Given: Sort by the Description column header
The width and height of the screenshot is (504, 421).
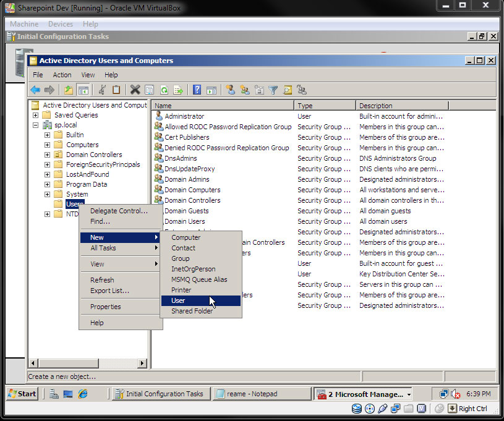Looking at the screenshot, I should (402, 106).
